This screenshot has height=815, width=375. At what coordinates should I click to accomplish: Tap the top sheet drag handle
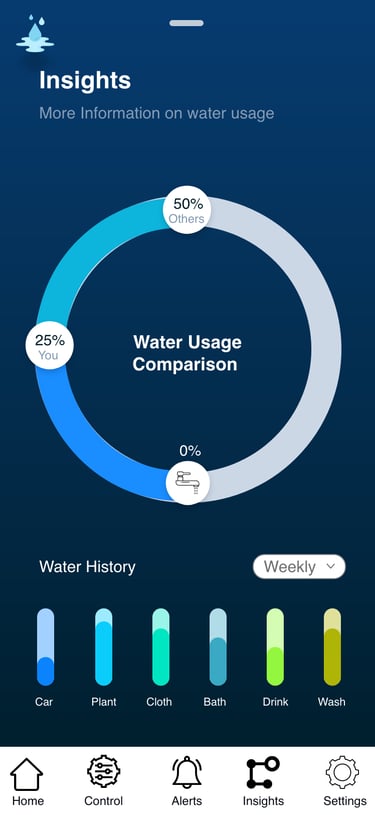tap(186, 23)
